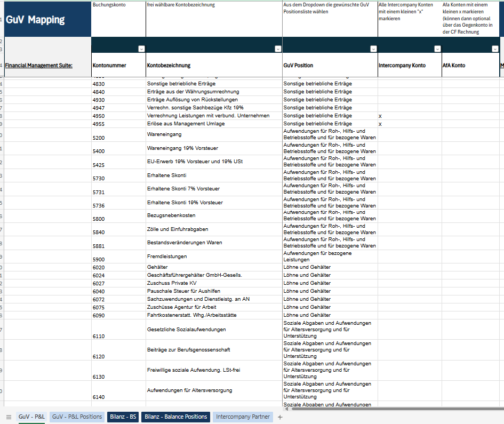Open the Kontobezeichnung column filter dropdown
This screenshot has height=424, width=504.
pos(278,49)
